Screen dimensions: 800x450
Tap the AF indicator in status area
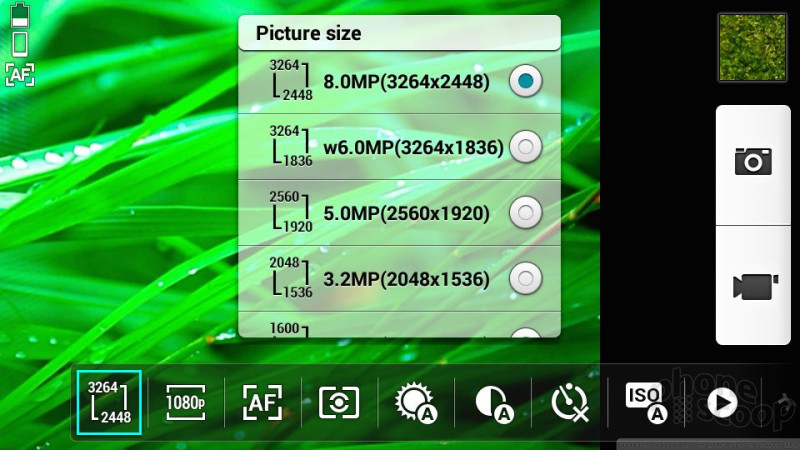click(x=20, y=75)
